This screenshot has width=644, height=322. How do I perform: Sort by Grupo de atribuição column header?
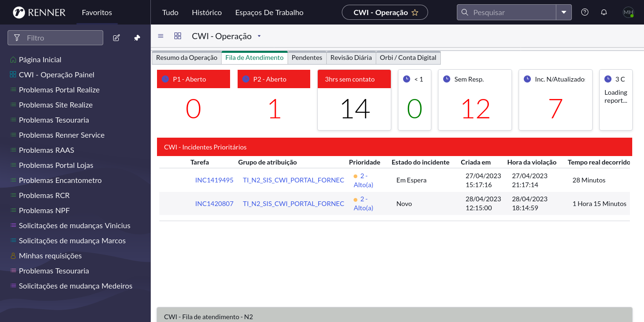pyautogui.click(x=267, y=162)
